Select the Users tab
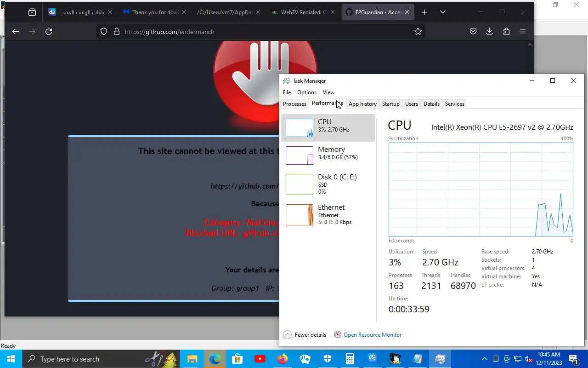Screen dimensions: 588x368 point(411,104)
